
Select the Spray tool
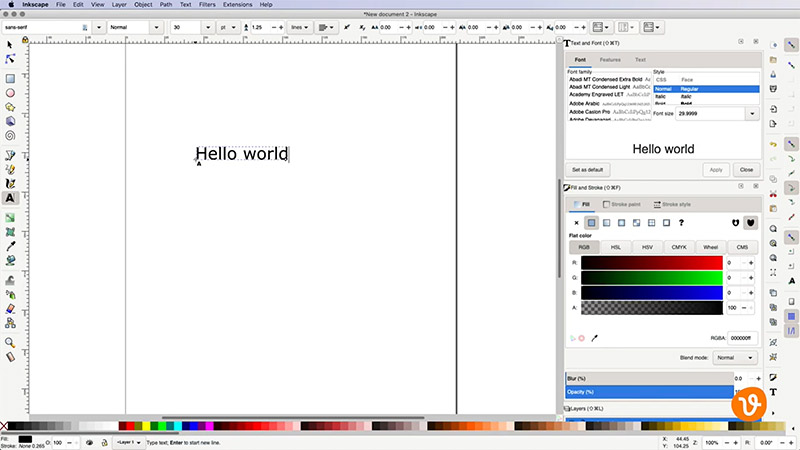10,294
